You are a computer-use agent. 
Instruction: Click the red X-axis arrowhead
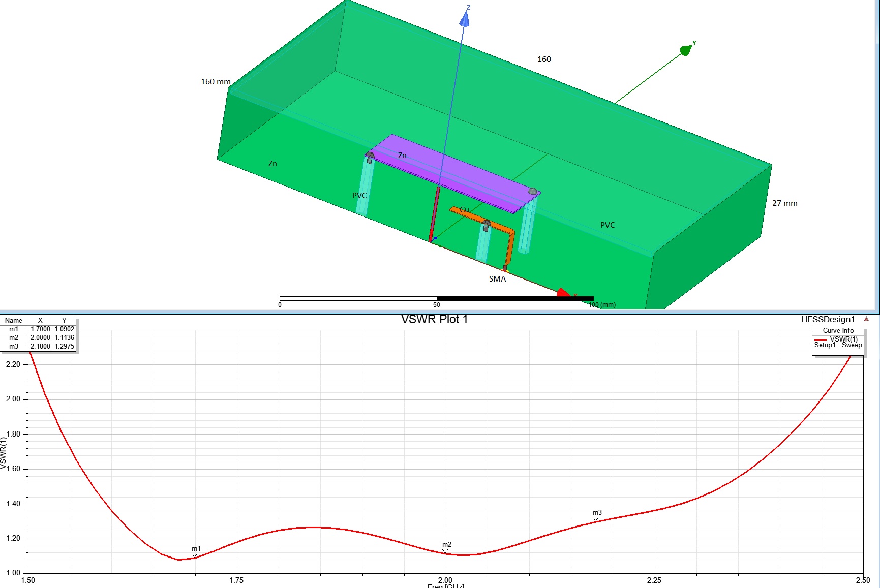563,293
